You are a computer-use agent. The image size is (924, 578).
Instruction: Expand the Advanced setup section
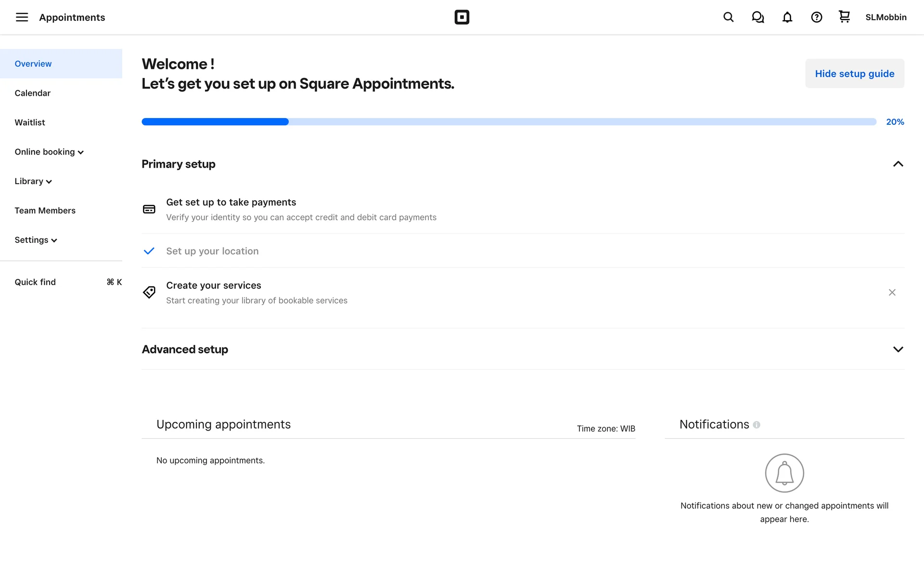coord(898,349)
